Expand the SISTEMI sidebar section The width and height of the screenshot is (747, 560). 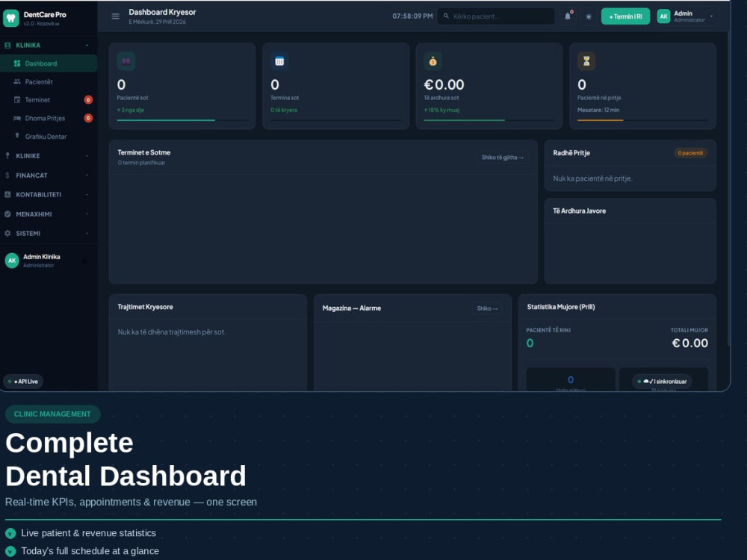[x=87, y=233]
